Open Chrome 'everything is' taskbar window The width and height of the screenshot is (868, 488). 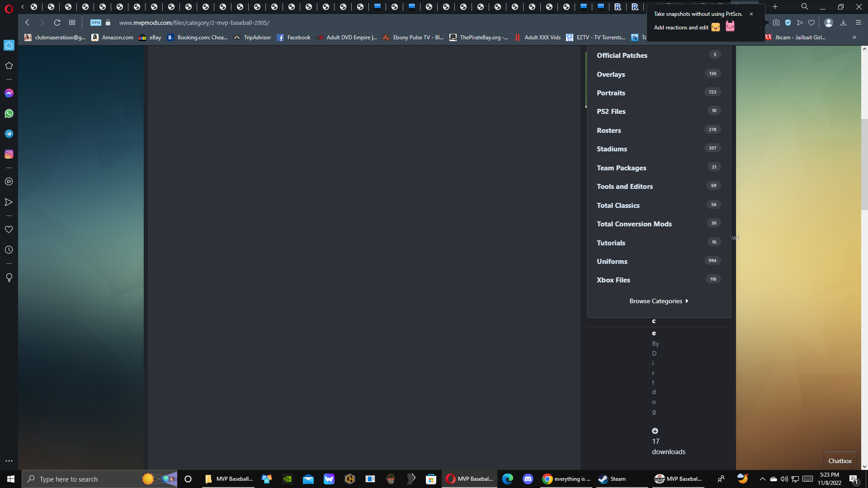coord(566,479)
